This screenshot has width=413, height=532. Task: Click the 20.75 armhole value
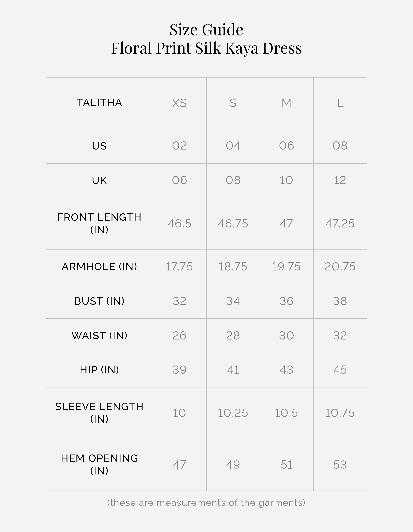click(x=340, y=267)
